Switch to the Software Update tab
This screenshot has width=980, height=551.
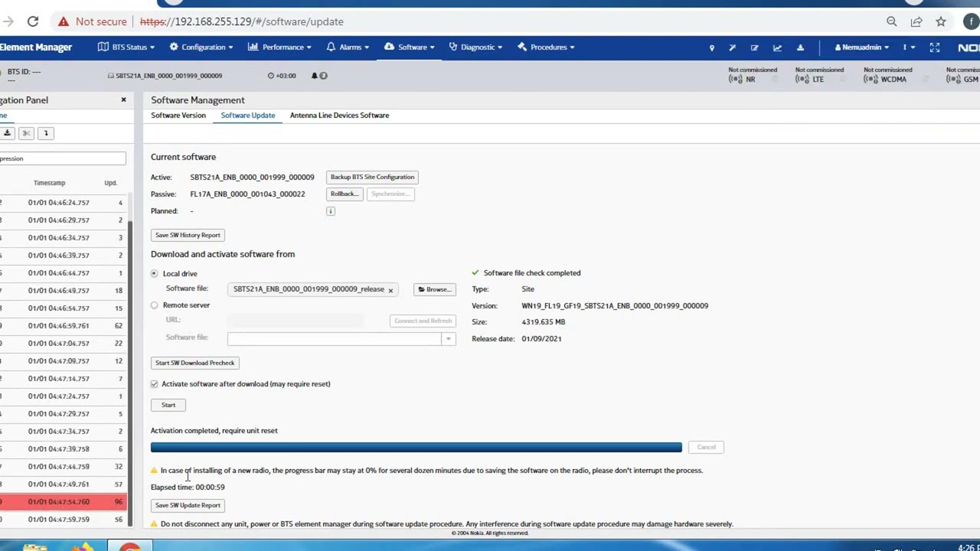tap(248, 116)
